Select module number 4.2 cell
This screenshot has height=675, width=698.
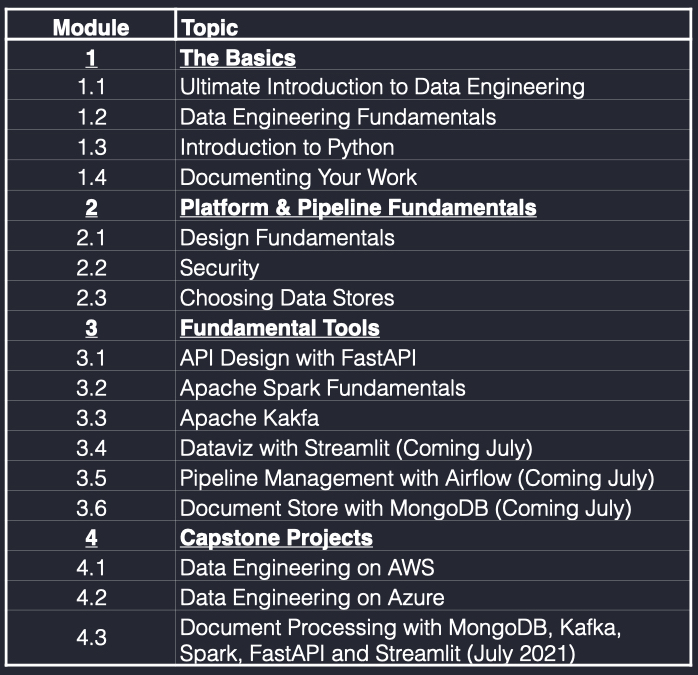[x=91, y=596]
